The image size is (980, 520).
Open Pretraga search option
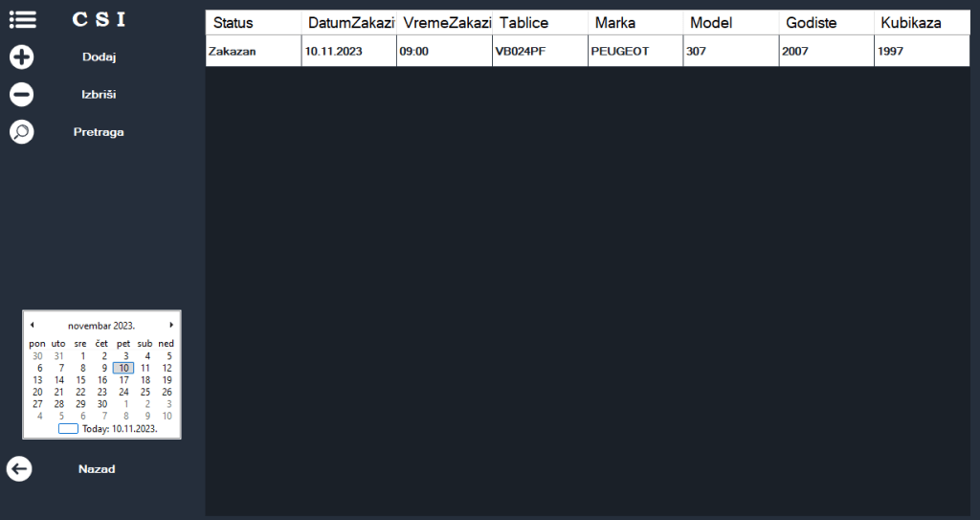pos(99,132)
